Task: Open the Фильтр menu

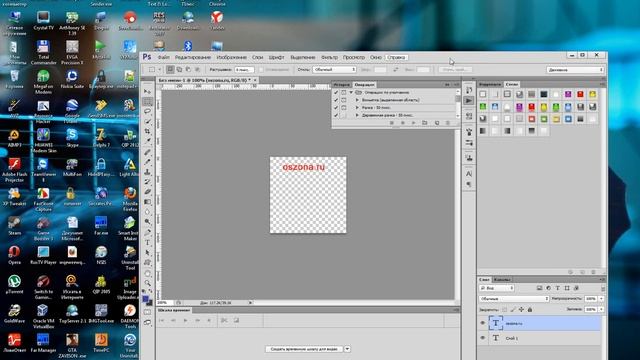Action: (x=329, y=58)
